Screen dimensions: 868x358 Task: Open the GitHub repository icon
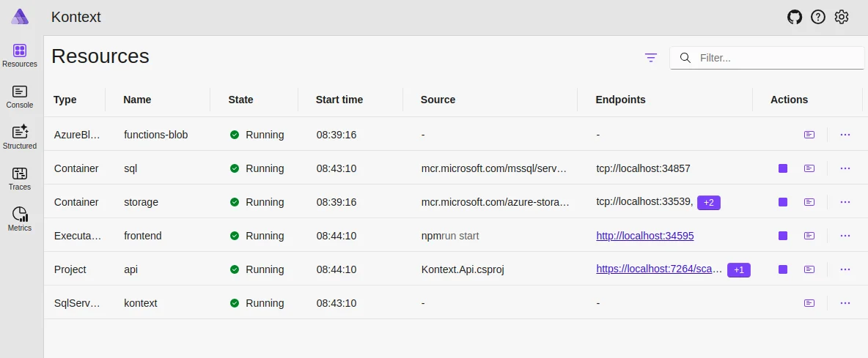(x=795, y=17)
